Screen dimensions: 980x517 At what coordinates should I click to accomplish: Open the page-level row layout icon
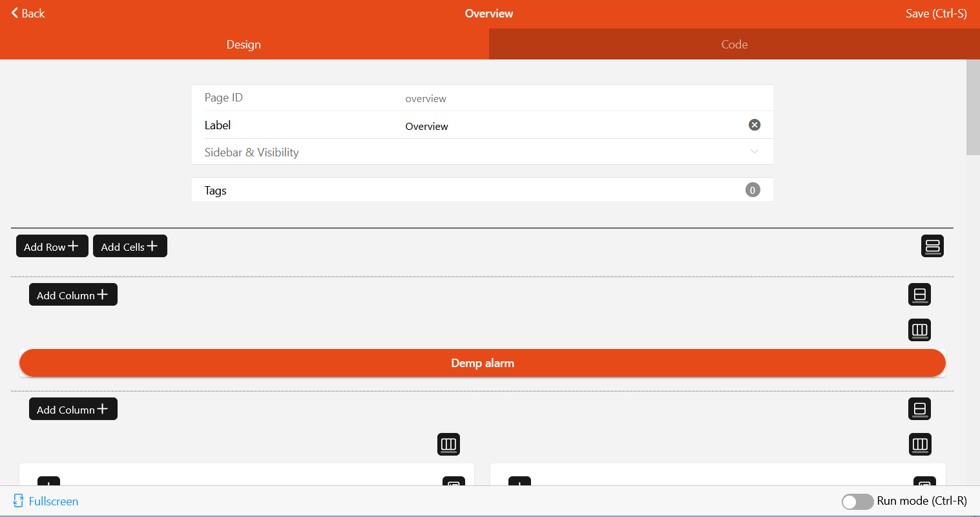(932, 246)
